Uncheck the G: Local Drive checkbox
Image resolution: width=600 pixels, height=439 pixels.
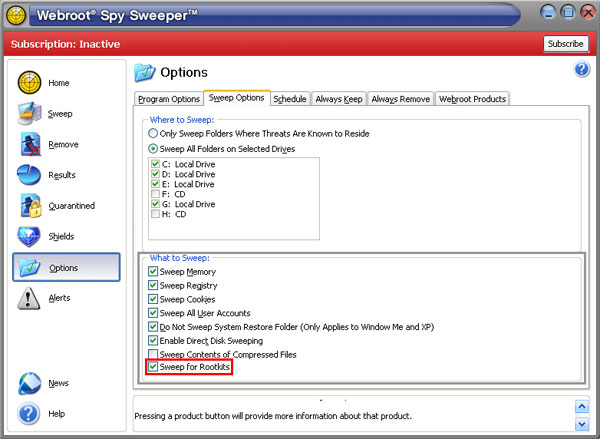coord(155,204)
